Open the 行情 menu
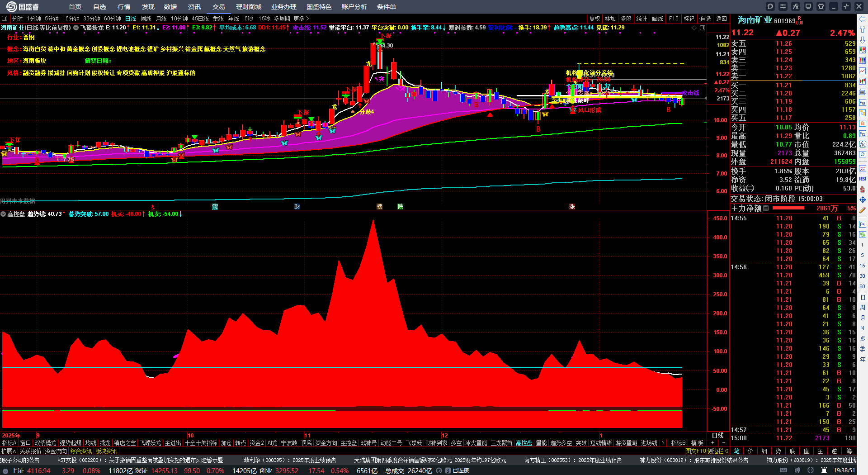Screen dimensions: 868x475 [x=124, y=7]
